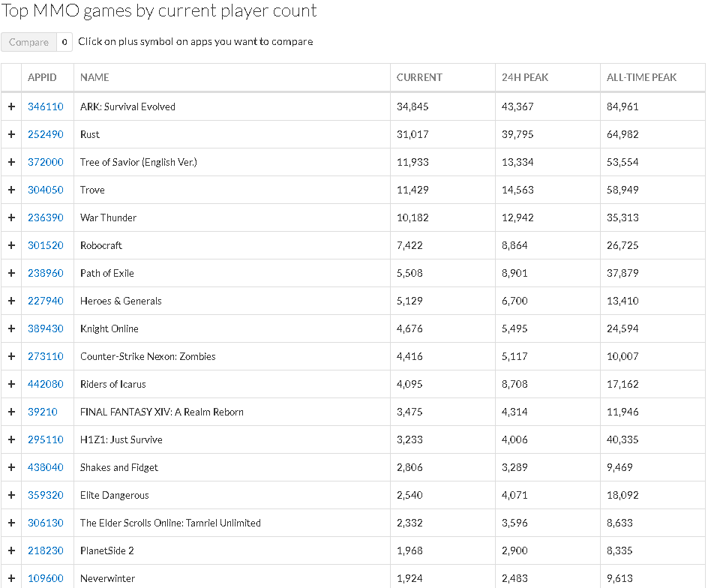708x588 pixels.
Task: Click plus icon for Elite Dangerous row
Action: [x=11, y=495]
